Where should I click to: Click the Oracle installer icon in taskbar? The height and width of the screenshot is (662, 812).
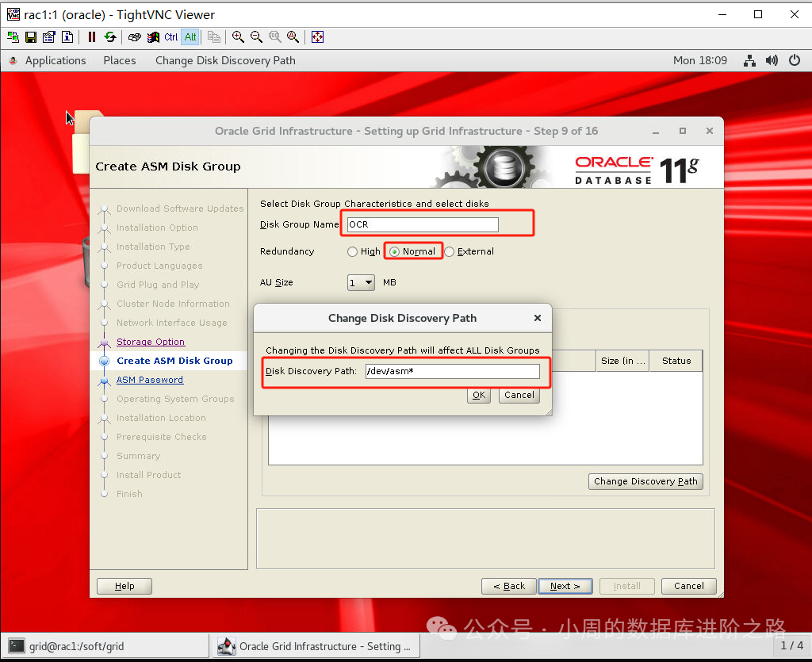coord(226,646)
